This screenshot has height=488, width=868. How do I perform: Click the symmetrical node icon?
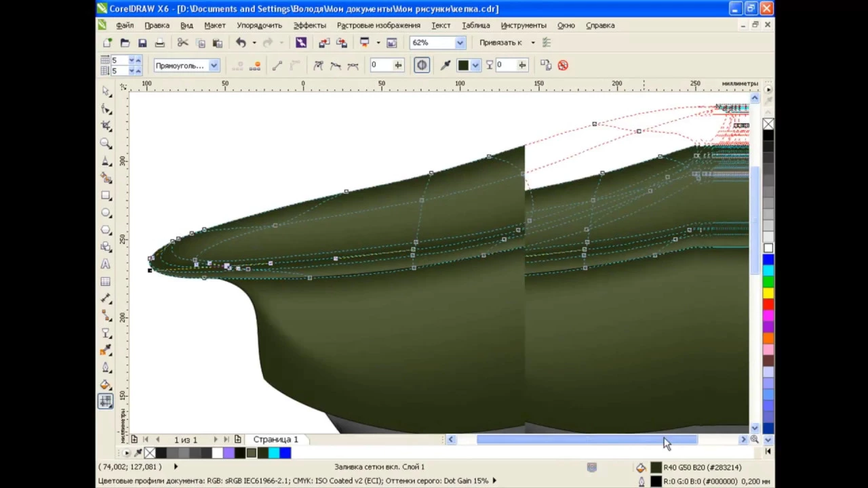353,65
